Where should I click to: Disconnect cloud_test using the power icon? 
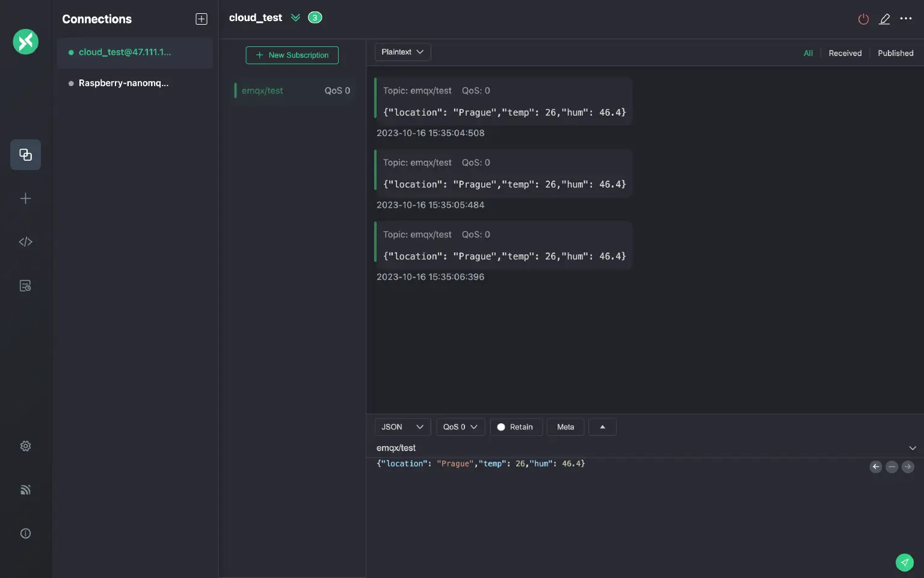[863, 19]
